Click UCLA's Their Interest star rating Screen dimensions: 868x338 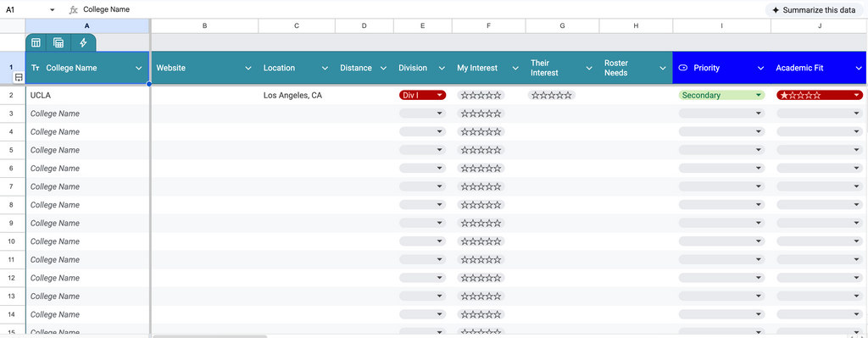point(551,95)
